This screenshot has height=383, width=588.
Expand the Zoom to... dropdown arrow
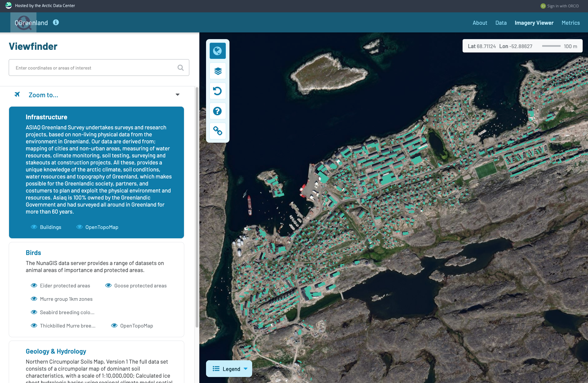click(178, 95)
